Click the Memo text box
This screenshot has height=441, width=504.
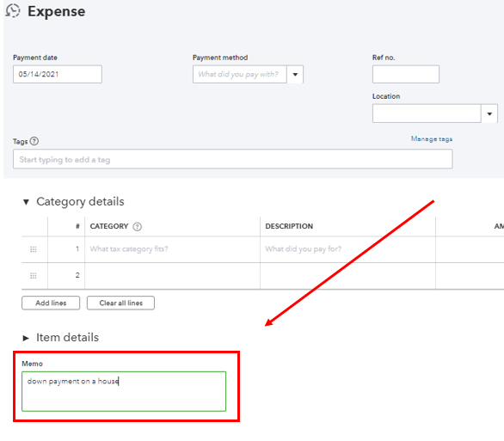coord(124,391)
